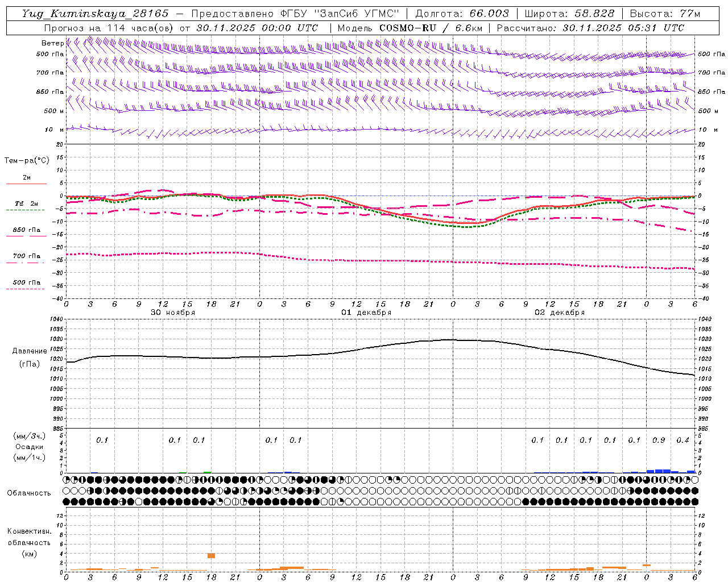Click the Осадки precipitation panel label
The image size is (728, 582).
(x=29, y=447)
